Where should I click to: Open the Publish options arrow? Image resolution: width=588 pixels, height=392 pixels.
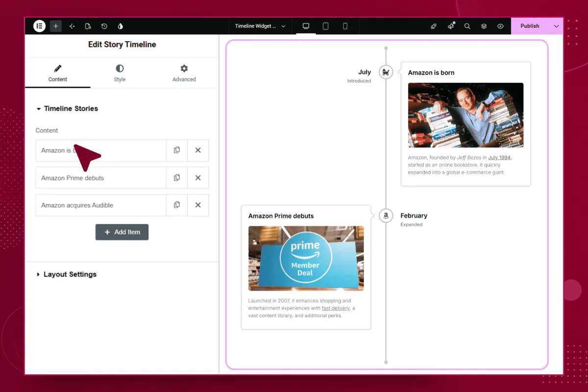point(556,26)
